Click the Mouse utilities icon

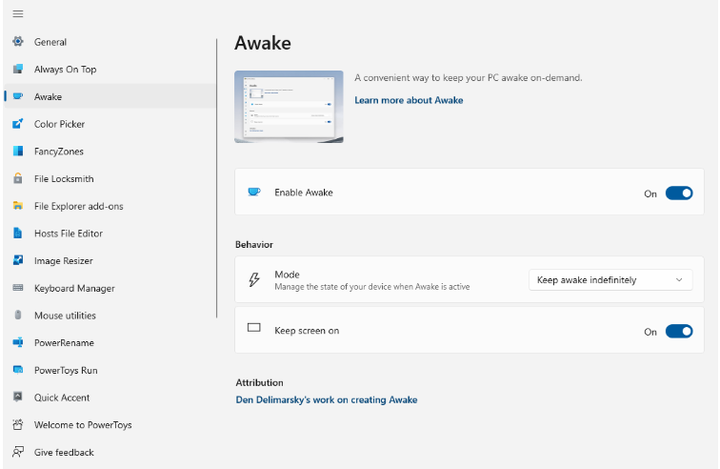[18, 315]
